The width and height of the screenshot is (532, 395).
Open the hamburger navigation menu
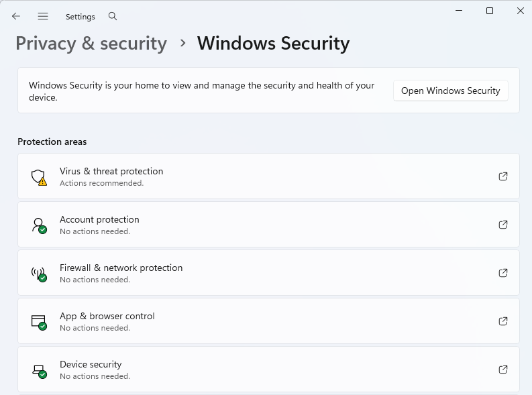pos(43,16)
